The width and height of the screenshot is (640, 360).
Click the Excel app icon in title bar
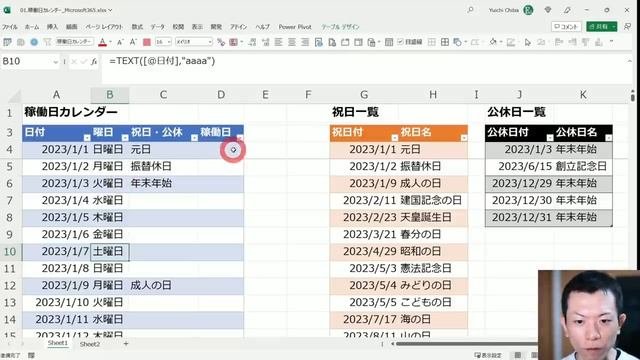[7, 10]
